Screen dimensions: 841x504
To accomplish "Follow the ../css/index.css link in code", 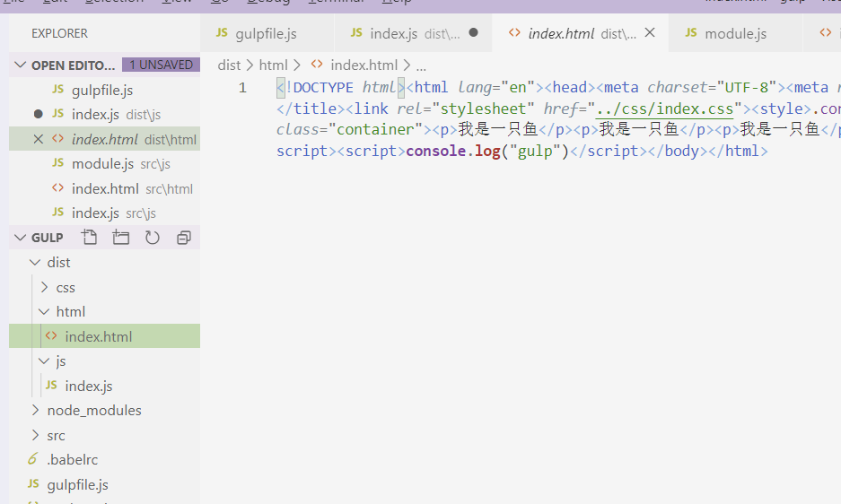I will (664, 109).
